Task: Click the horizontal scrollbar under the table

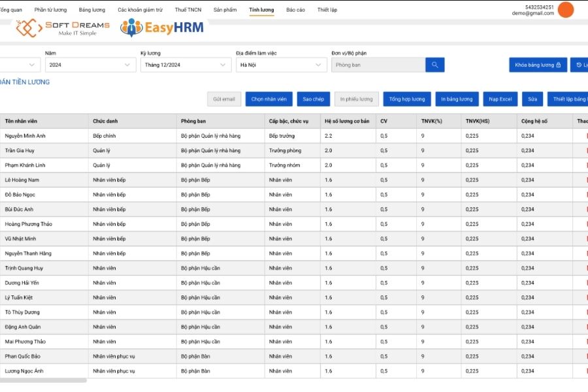Action: (43, 380)
